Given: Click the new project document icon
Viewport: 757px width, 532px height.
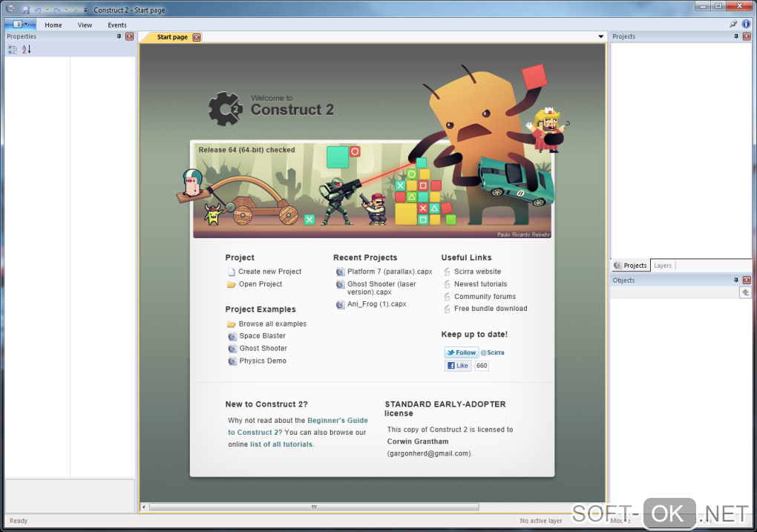Looking at the screenshot, I should [232, 272].
